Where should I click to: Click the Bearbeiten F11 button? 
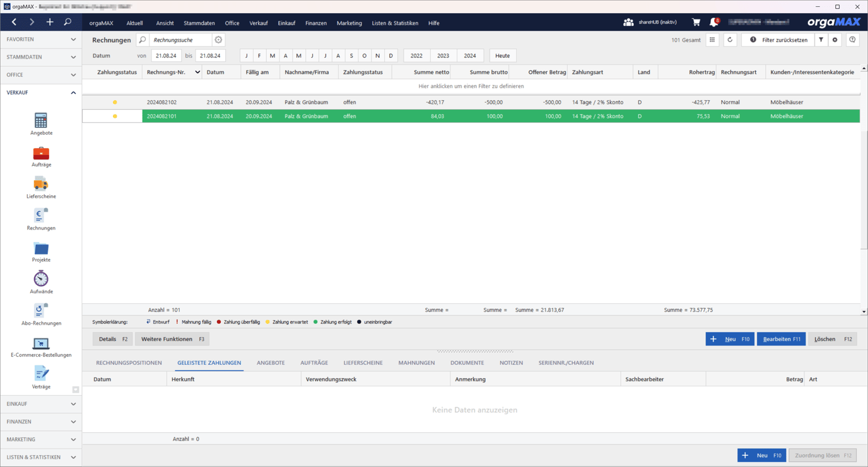point(781,339)
